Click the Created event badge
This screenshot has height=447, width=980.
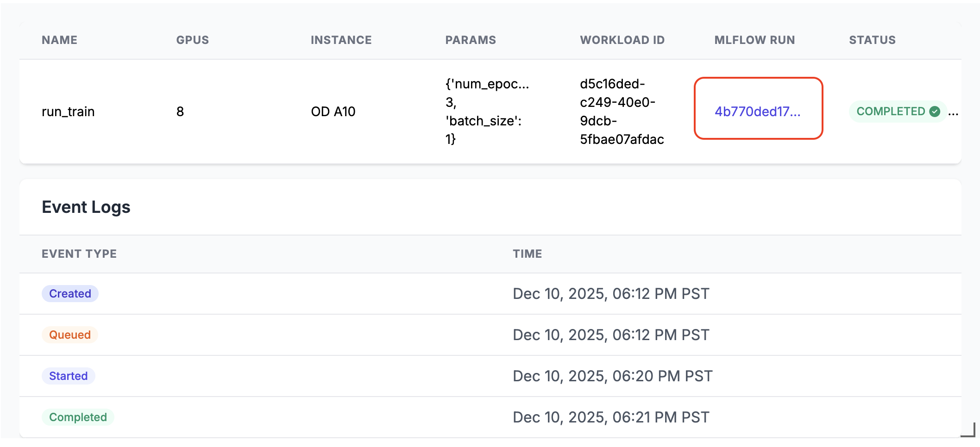pos(70,294)
